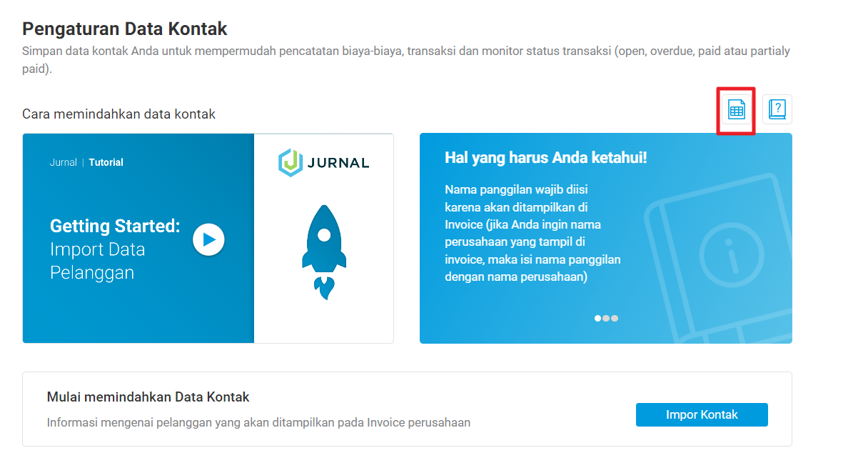Screen dimensions: 868x458
Task: Select the second carousel dot indicator
Action: tap(606, 319)
